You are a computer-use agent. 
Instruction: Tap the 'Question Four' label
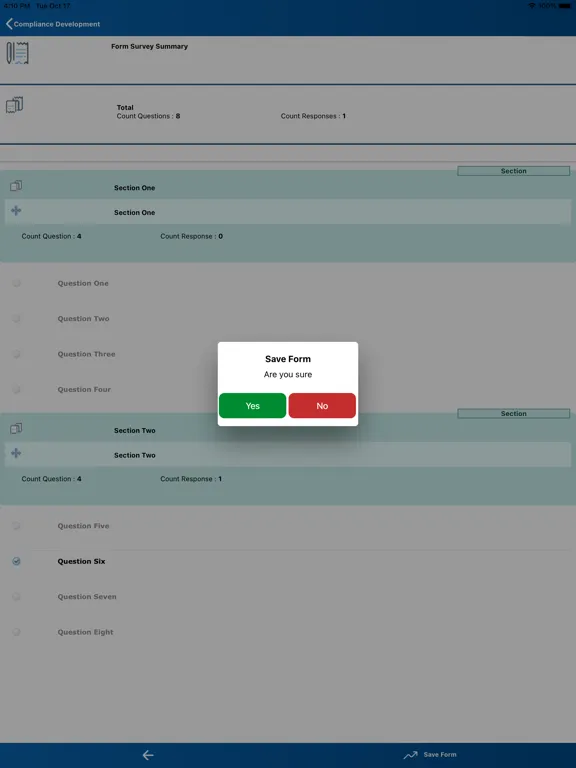[x=84, y=389]
